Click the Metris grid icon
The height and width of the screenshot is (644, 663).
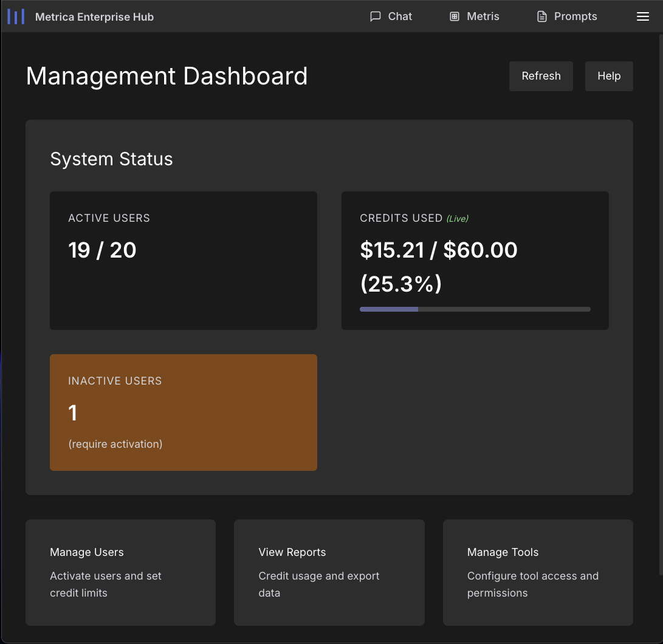point(455,16)
